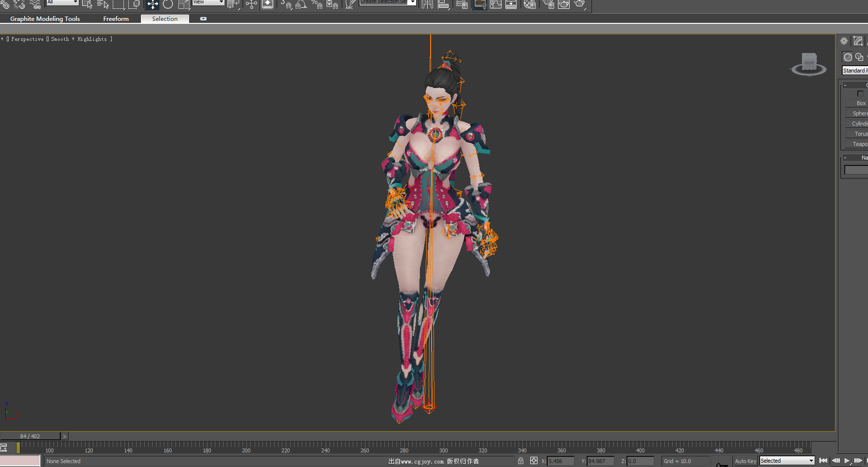Screen dimensions: 868x467
Task: Toggle Select and Manipulate tool
Action: click(251, 4)
